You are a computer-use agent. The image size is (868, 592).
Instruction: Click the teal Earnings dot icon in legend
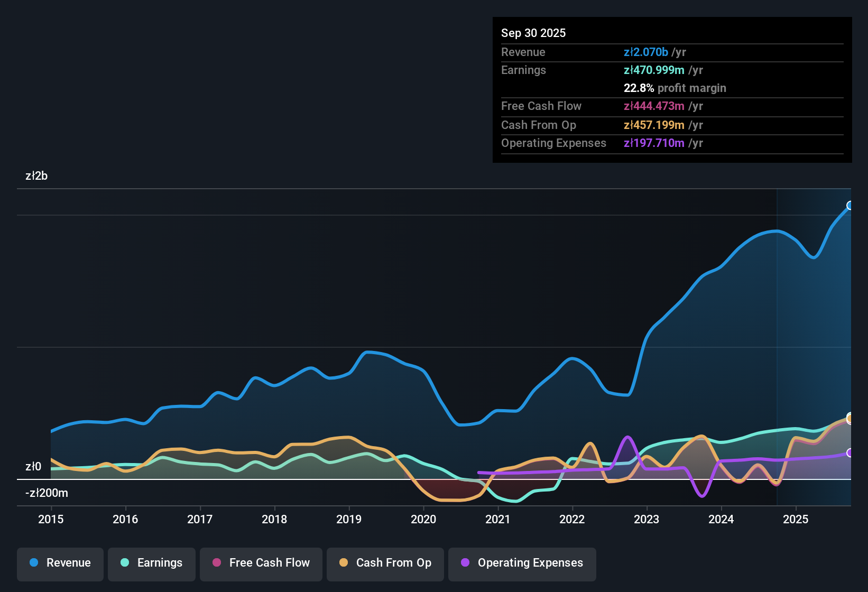[x=124, y=563]
